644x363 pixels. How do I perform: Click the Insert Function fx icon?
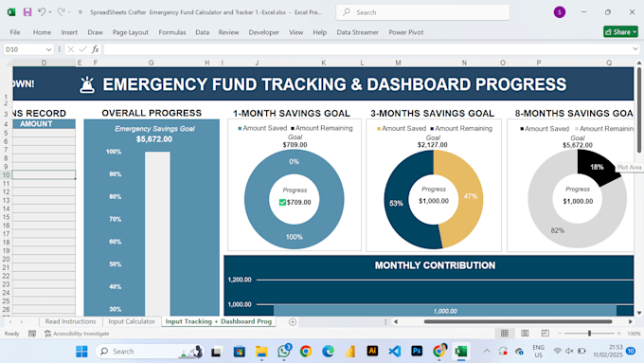pos(96,49)
